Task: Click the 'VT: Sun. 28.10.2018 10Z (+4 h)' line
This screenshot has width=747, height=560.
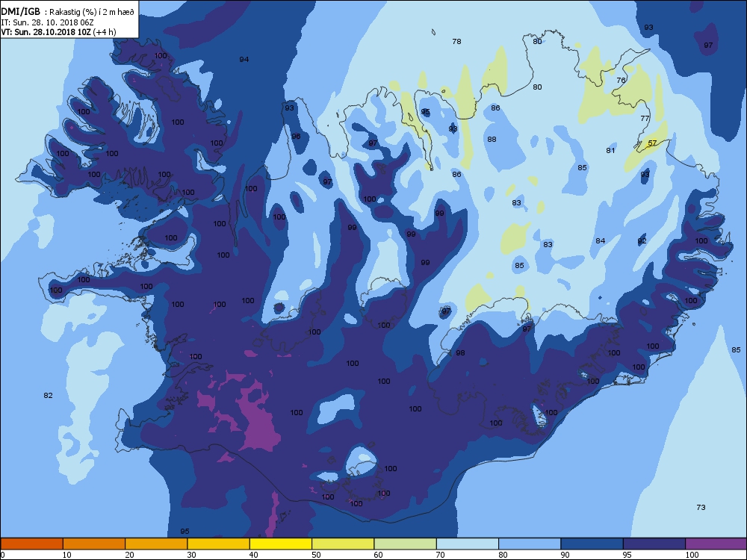Action: [x=58, y=32]
